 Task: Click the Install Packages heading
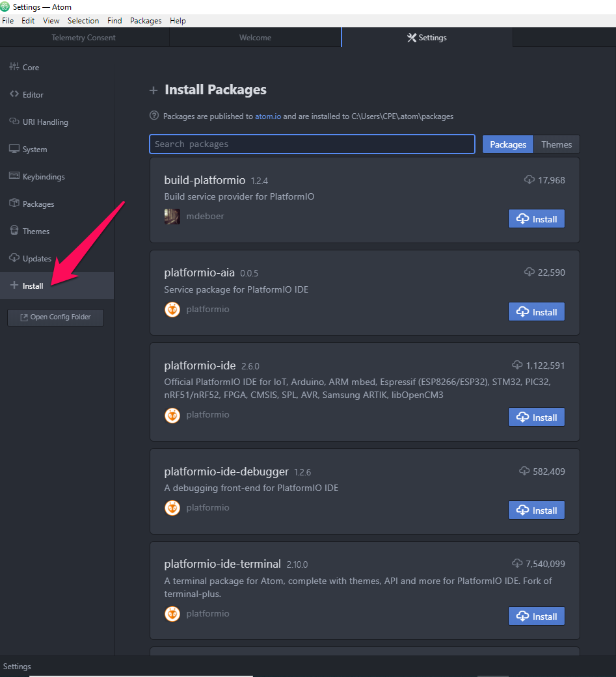point(215,89)
